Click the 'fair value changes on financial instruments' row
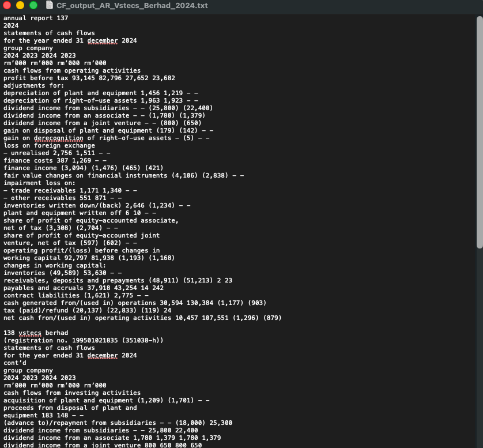483x448 pixels. (x=123, y=176)
